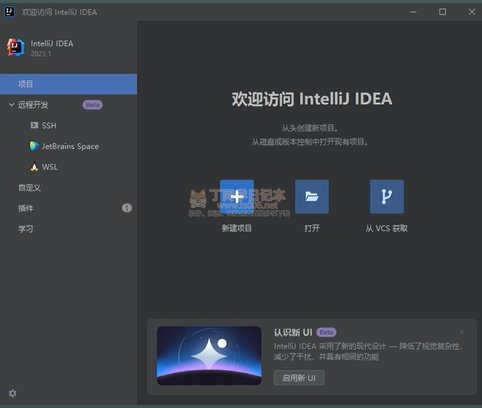Open the 插件 sidebar tab
Viewport: 482px width, 408px height.
(x=68, y=208)
